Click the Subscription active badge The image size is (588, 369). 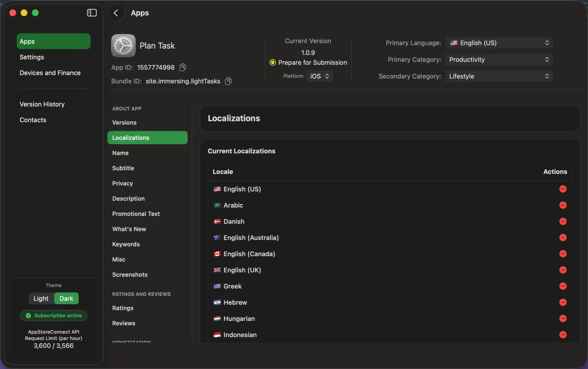click(x=53, y=315)
